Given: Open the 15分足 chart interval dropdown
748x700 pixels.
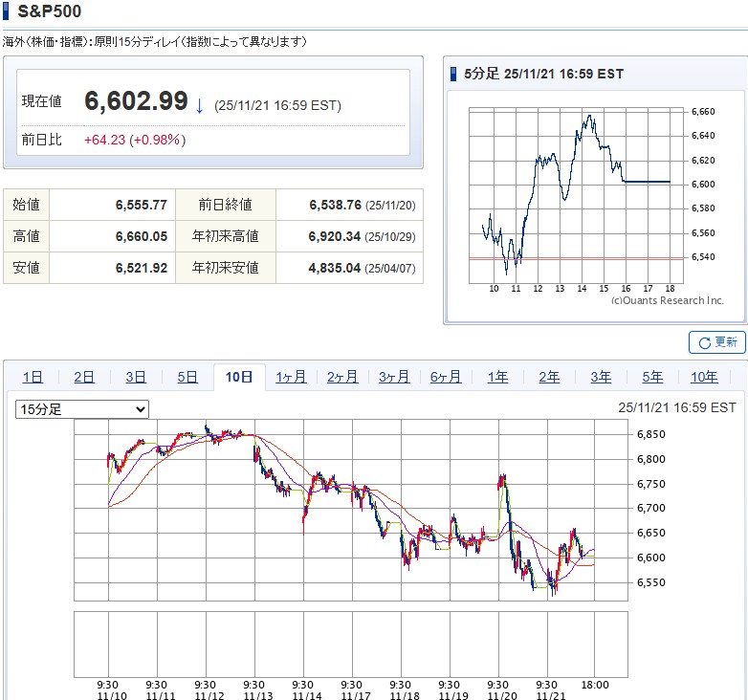Looking at the screenshot, I should click(82, 409).
